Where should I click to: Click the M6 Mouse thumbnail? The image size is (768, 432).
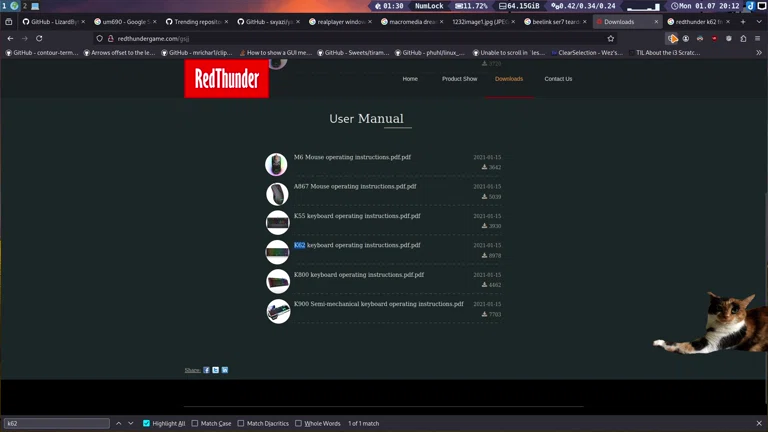(276, 164)
